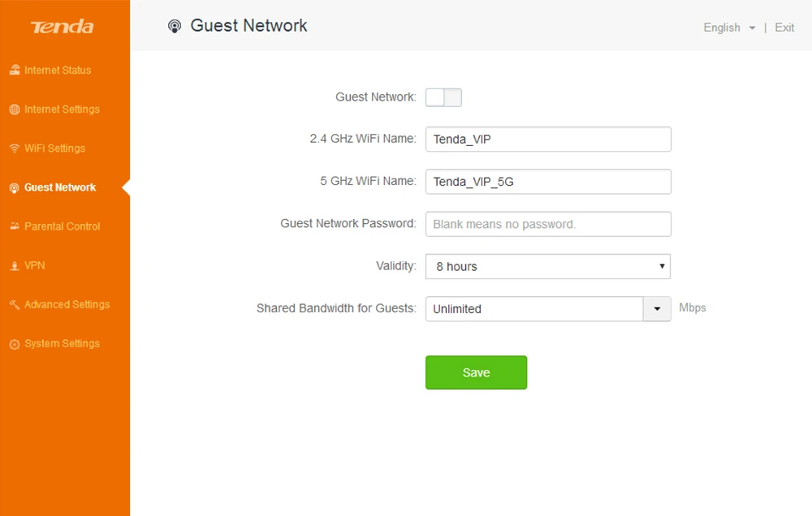812x516 pixels.
Task: Focus the 2.4 GHz WiFi Name field
Action: click(548, 140)
